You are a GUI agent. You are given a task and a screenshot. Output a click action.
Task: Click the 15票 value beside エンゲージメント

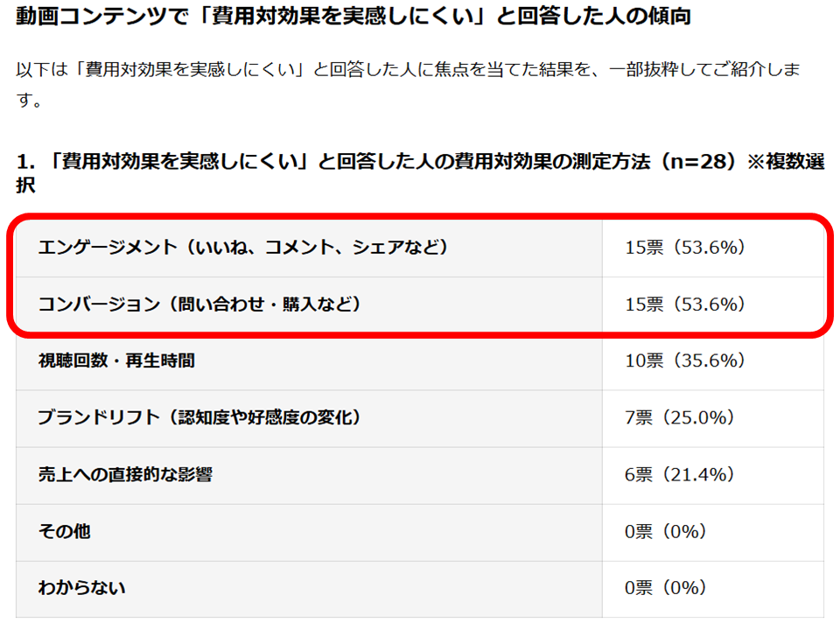click(685, 248)
